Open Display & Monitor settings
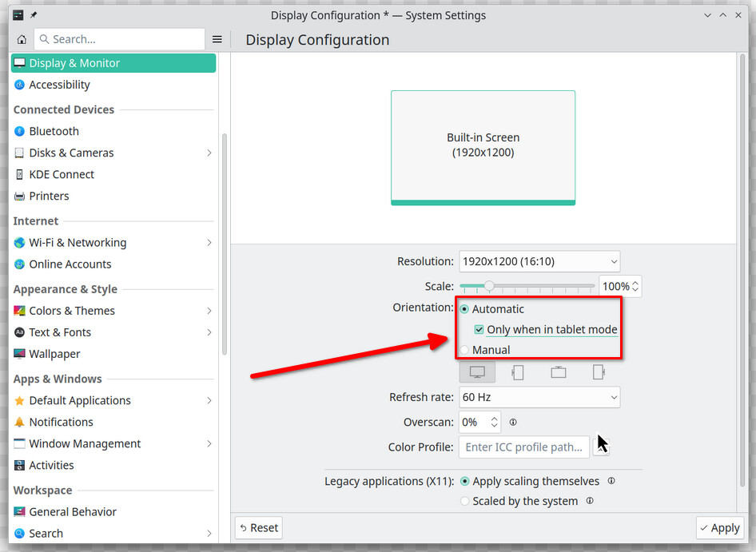The width and height of the screenshot is (756, 552). pyautogui.click(x=113, y=63)
